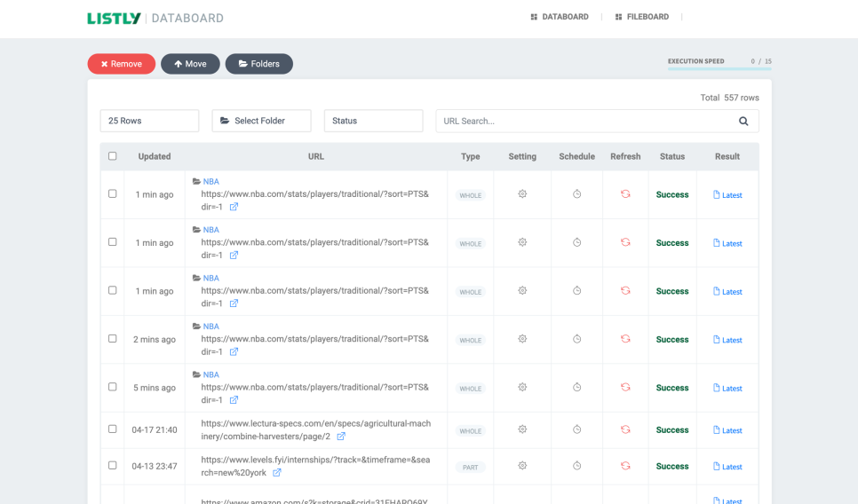Go to the FILEBOARD tab

(642, 17)
